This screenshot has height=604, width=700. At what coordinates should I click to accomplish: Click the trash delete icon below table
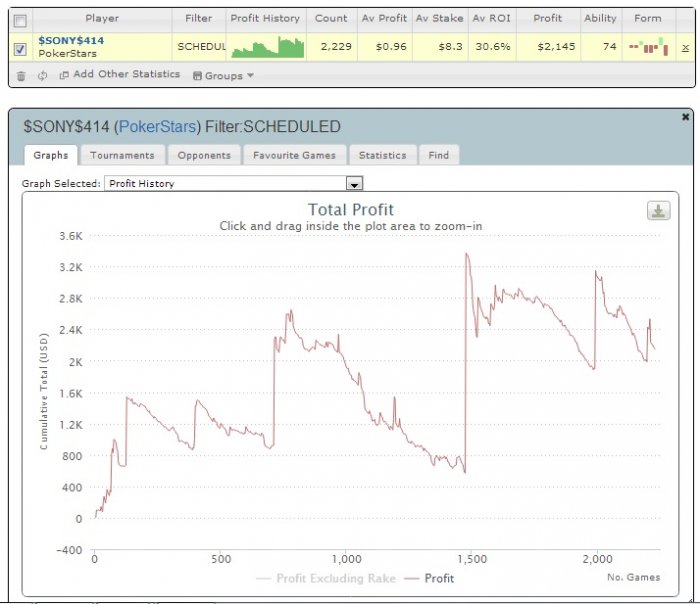[x=21, y=76]
